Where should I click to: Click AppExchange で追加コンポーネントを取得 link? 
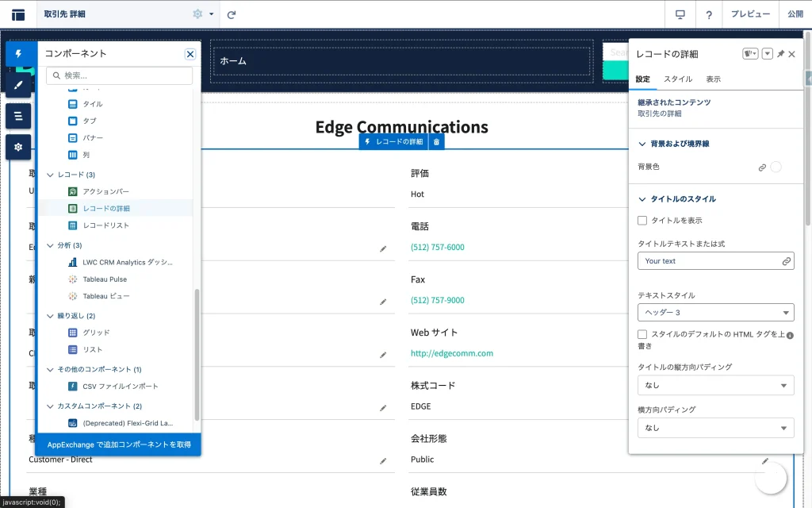point(119,444)
